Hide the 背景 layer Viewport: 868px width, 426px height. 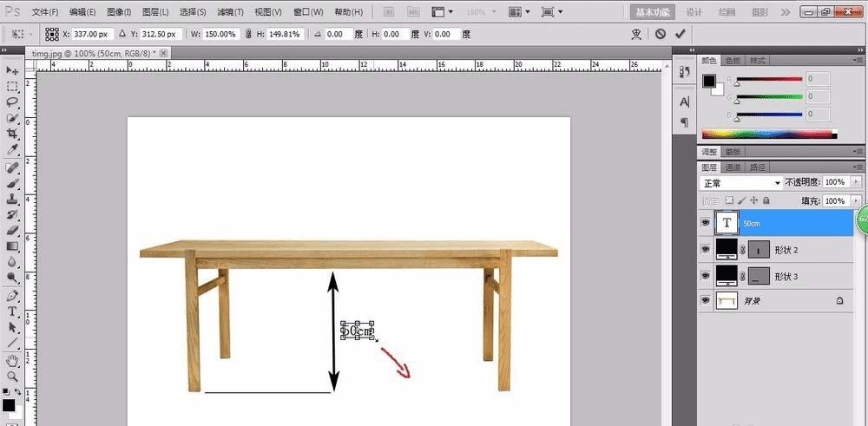click(x=705, y=300)
